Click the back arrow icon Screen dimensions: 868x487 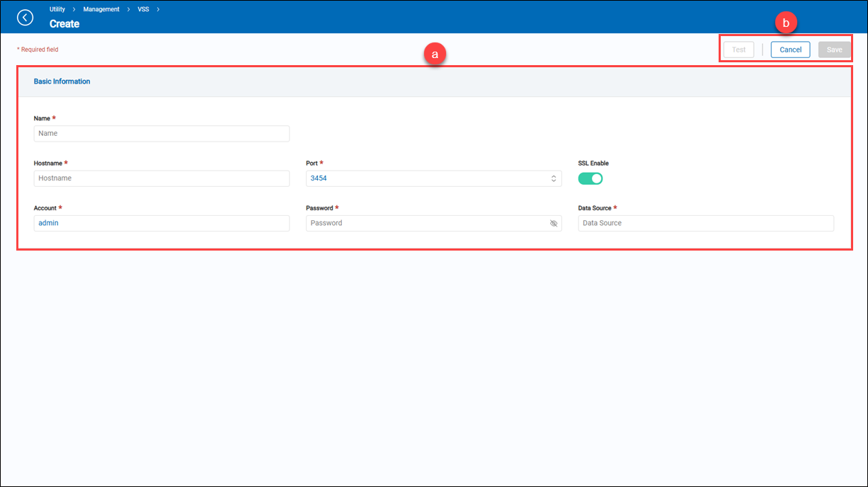click(x=25, y=18)
